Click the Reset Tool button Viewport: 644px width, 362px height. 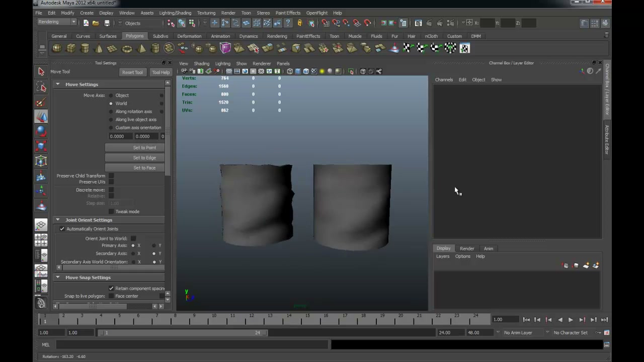pyautogui.click(x=132, y=72)
